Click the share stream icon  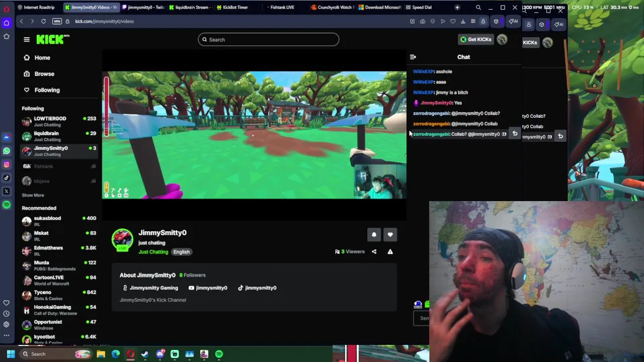click(x=374, y=252)
